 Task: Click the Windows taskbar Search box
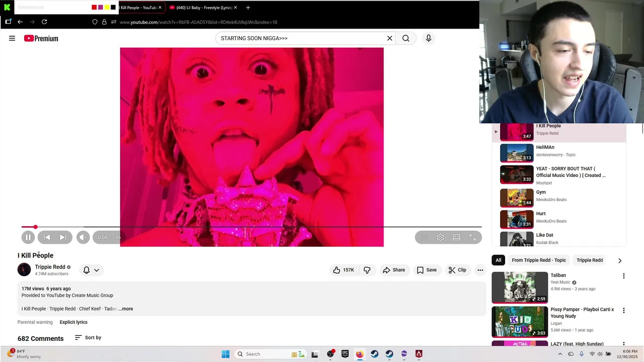click(x=270, y=354)
